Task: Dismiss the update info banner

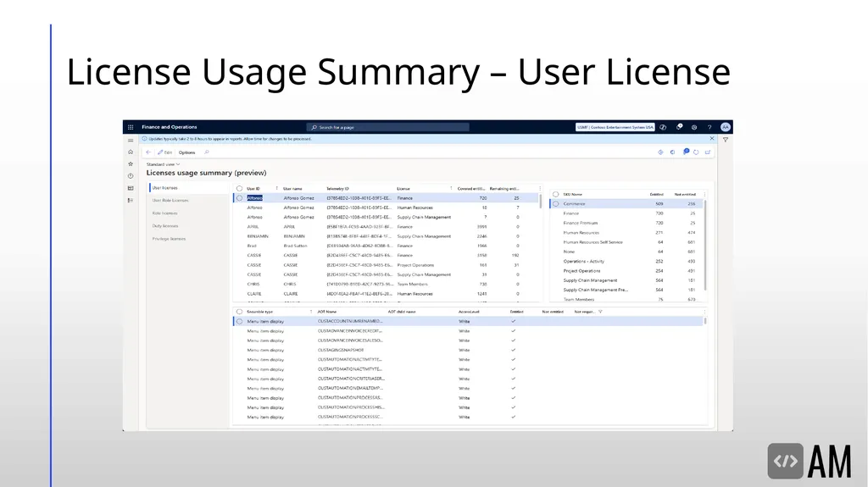Action: point(712,139)
